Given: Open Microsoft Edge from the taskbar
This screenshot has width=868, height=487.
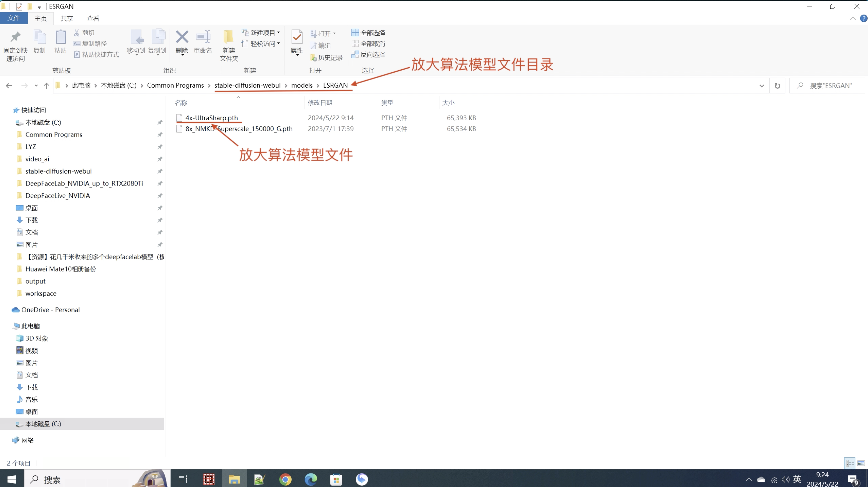Looking at the screenshot, I should tap(311, 479).
